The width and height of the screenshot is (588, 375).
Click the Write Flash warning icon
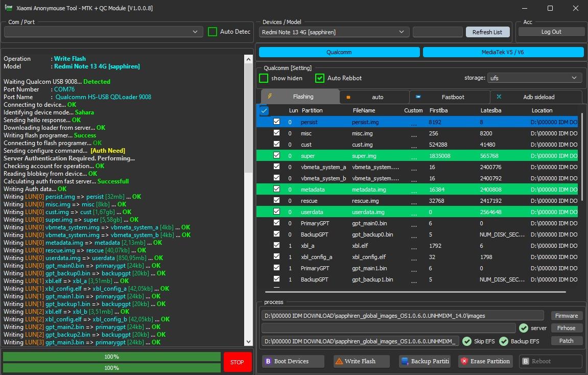click(x=339, y=361)
